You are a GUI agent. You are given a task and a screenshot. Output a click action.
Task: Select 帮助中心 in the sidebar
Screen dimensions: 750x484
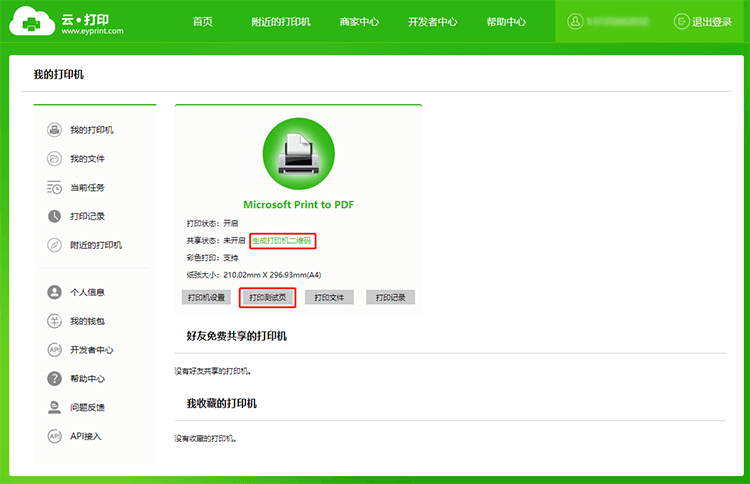(x=88, y=379)
